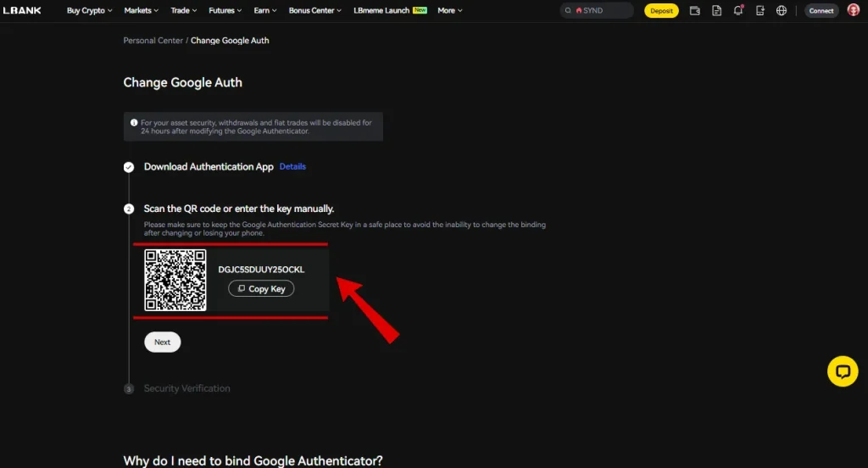Viewport: 868px width, 468px height.
Task: Click the LBANK logo
Action: (22, 10)
